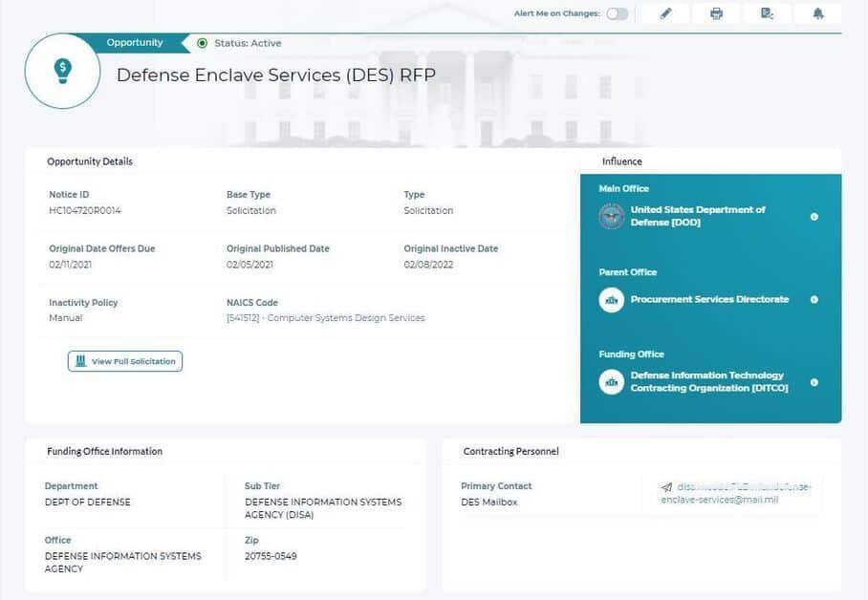This screenshot has width=868, height=600.
Task: Click NAICS Code 541512 Computer Systems Design Services
Action: [x=325, y=318]
